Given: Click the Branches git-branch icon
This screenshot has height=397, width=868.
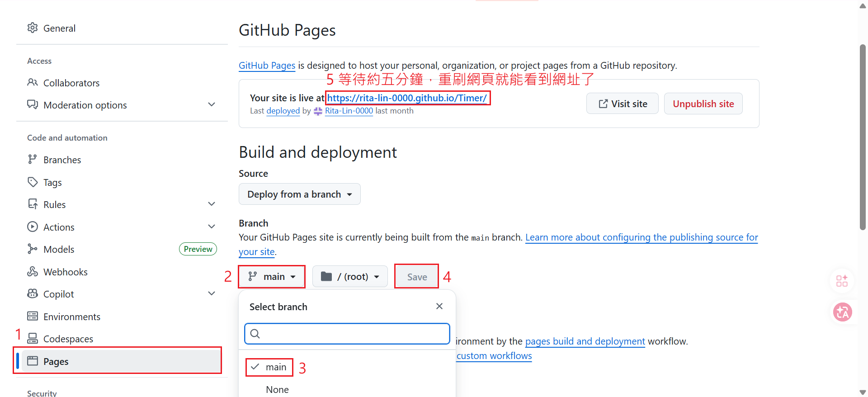Looking at the screenshot, I should pyautogui.click(x=32, y=160).
